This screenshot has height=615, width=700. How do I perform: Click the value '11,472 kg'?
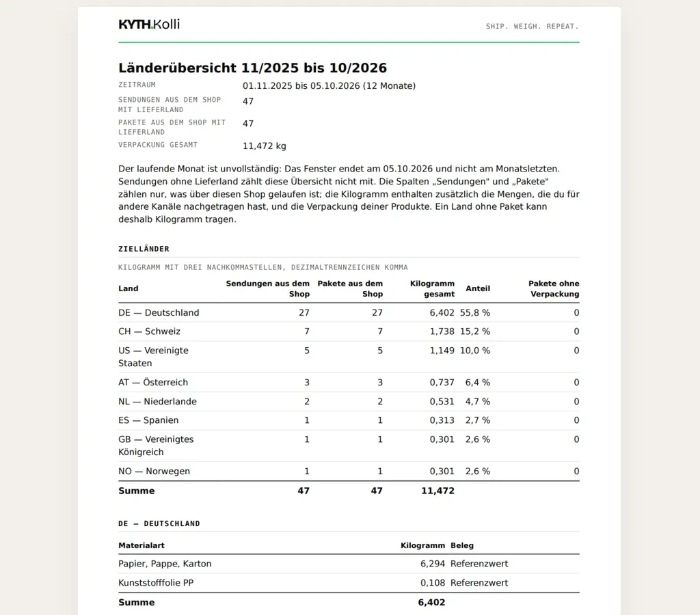pos(265,146)
